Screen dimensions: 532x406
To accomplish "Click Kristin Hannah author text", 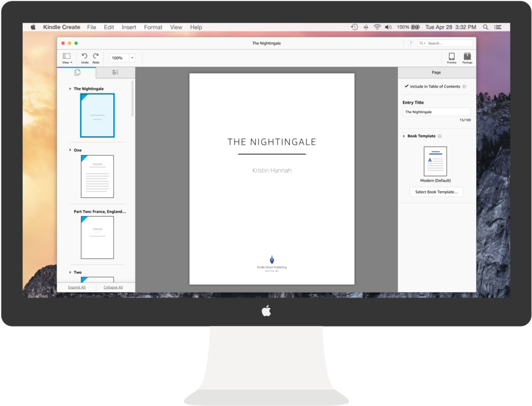I will tap(272, 171).
